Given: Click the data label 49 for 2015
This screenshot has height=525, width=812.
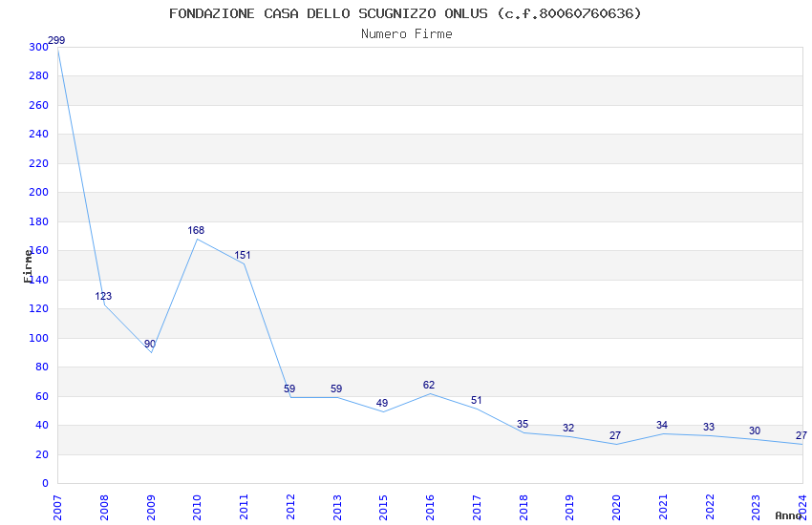Looking at the screenshot, I should 382,404.
